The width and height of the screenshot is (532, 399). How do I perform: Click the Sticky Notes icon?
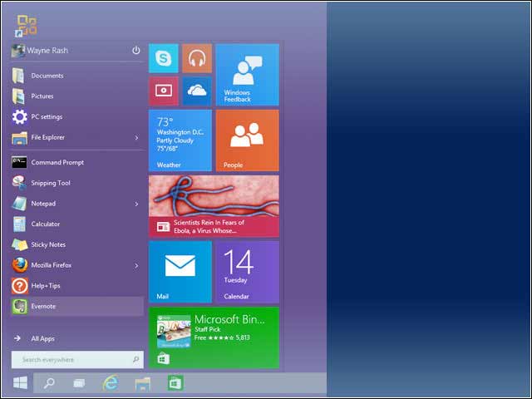click(x=20, y=244)
